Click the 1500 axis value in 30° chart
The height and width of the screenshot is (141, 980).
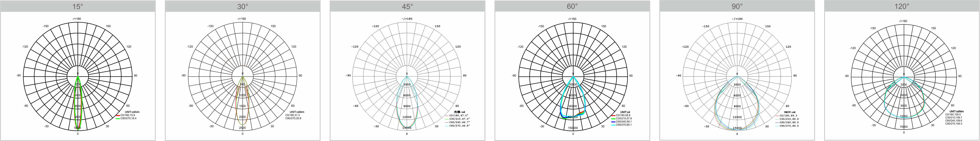pos(242,106)
